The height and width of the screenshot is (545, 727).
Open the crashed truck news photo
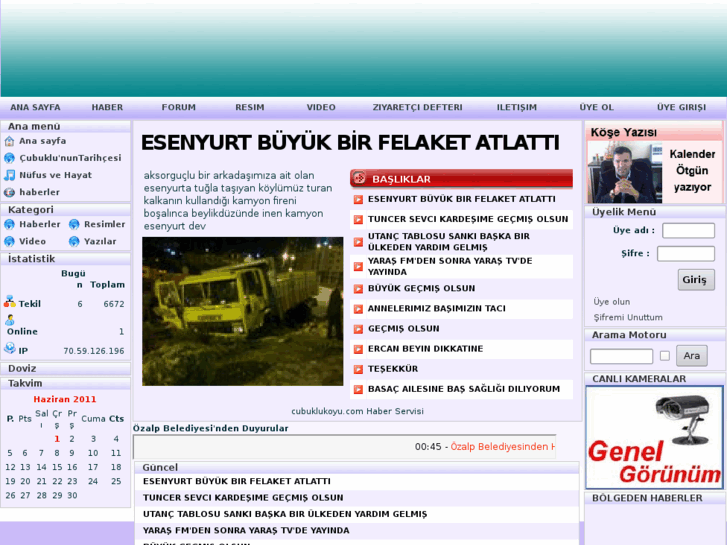(242, 311)
